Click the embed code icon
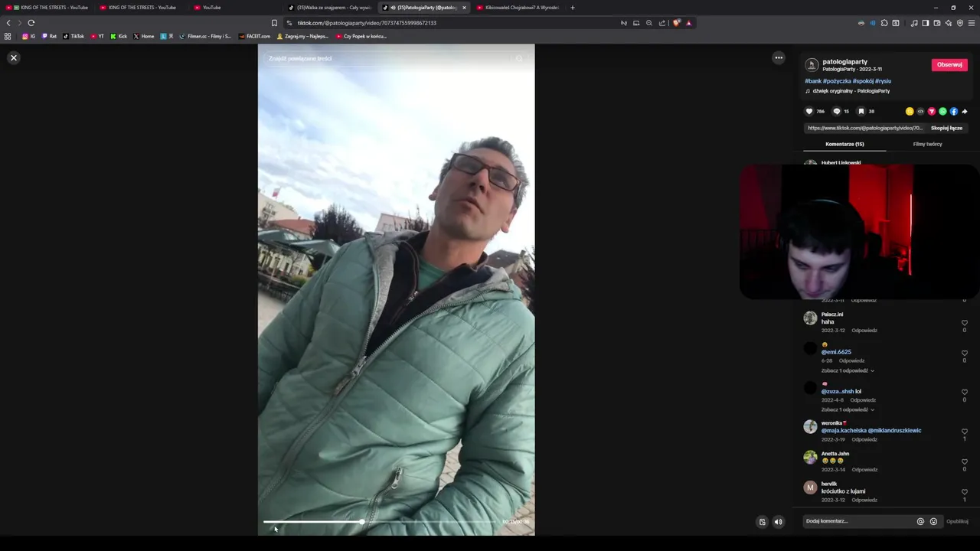The height and width of the screenshot is (551, 980). click(x=920, y=111)
